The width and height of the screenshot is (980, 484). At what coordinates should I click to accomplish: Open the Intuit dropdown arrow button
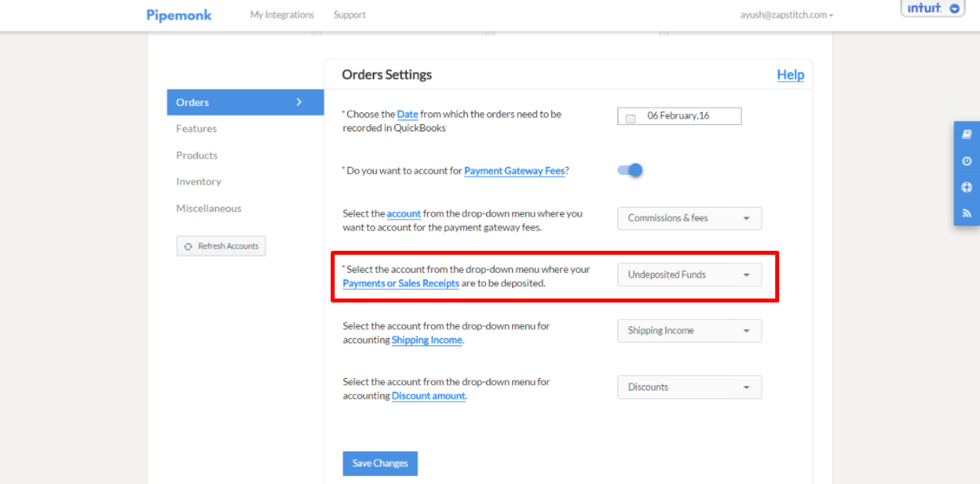pos(955,9)
